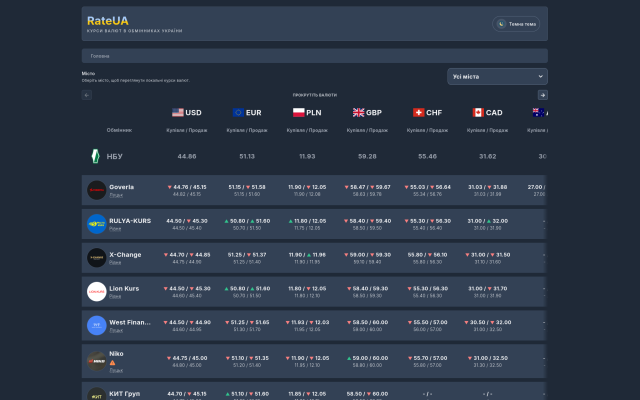Image resolution: width=640 pixels, height=400 pixels.
Task: Click Купівля / Продаж label under USD
Action: tap(187, 131)
